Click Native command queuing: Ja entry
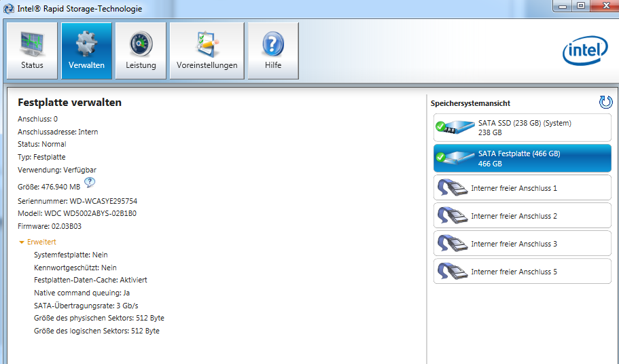This screenshot has width=619, height=364. 82,293
